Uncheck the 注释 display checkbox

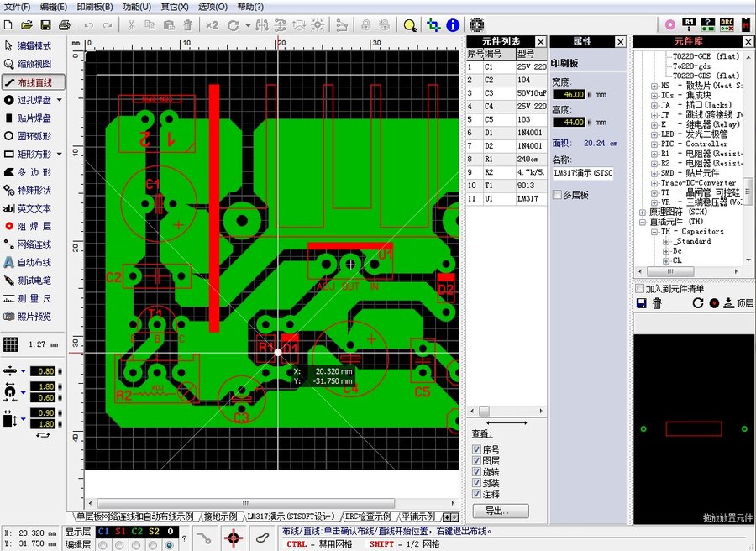pos(476,492)
